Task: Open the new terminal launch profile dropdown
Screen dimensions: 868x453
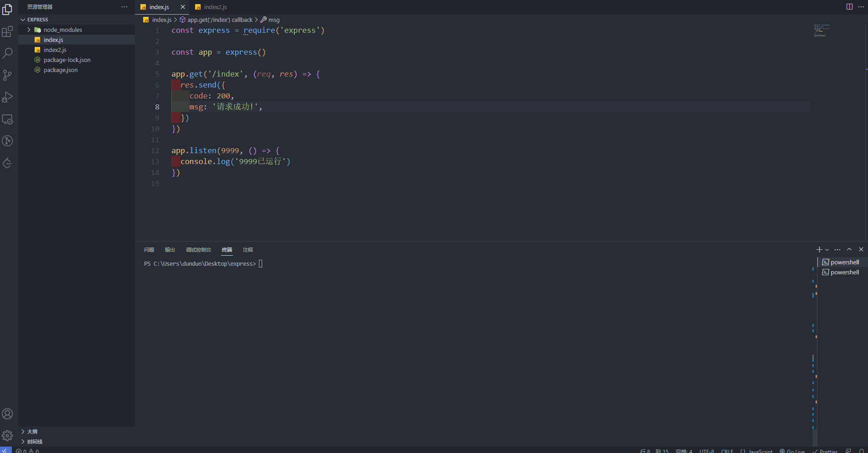Action: click(827, 250)
